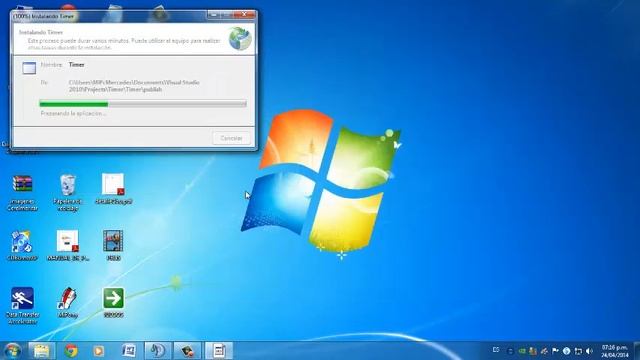Click the Show desktop strip at taskbar end
This screenshot has width=640, height=360.
pyautogui.click(x=637, y=351)
